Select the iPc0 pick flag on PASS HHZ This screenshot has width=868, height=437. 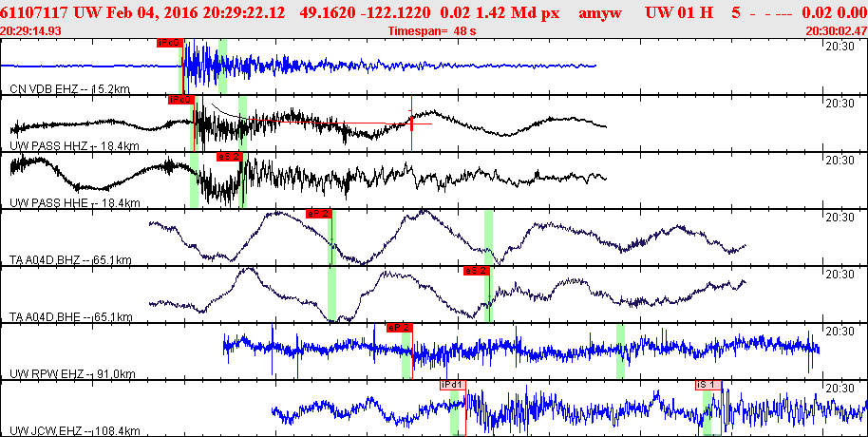181,100
